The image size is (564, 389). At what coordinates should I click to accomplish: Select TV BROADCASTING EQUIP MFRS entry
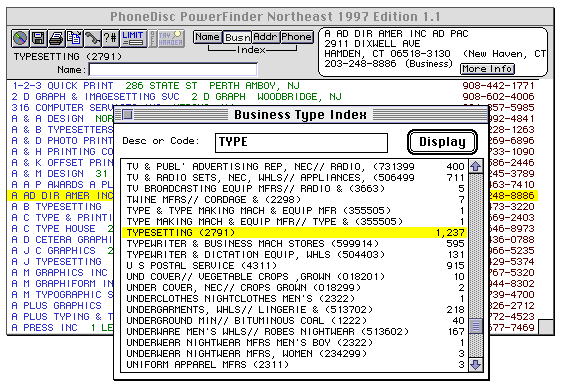[294, 189]
